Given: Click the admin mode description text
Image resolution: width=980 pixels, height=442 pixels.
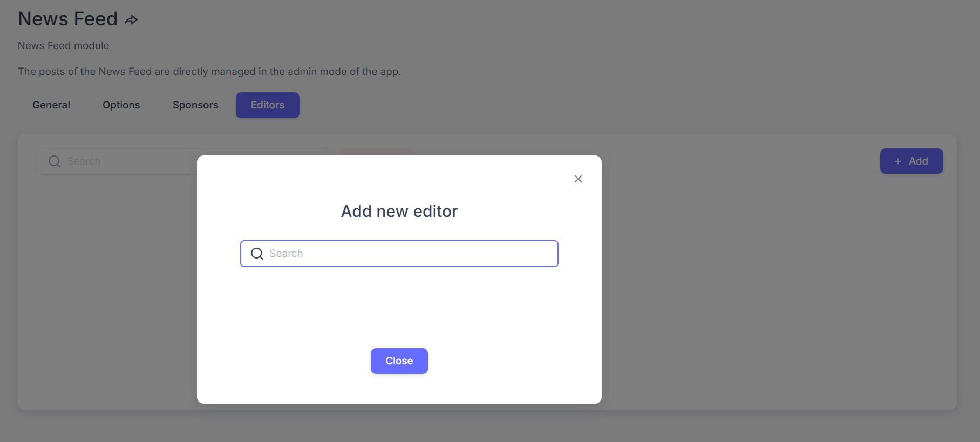Looking at the screenshot, I should tap(209, 72).
